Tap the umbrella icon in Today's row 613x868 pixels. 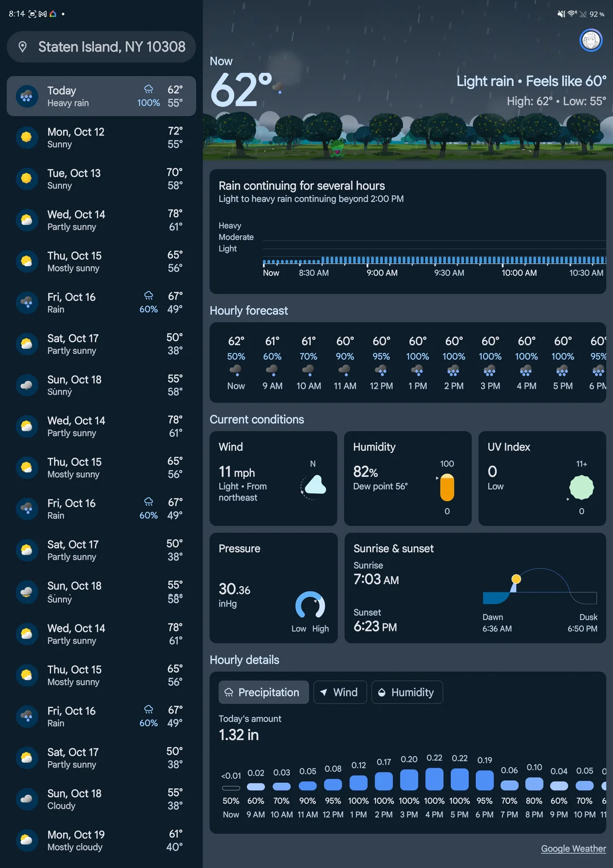tap(148, 90)
